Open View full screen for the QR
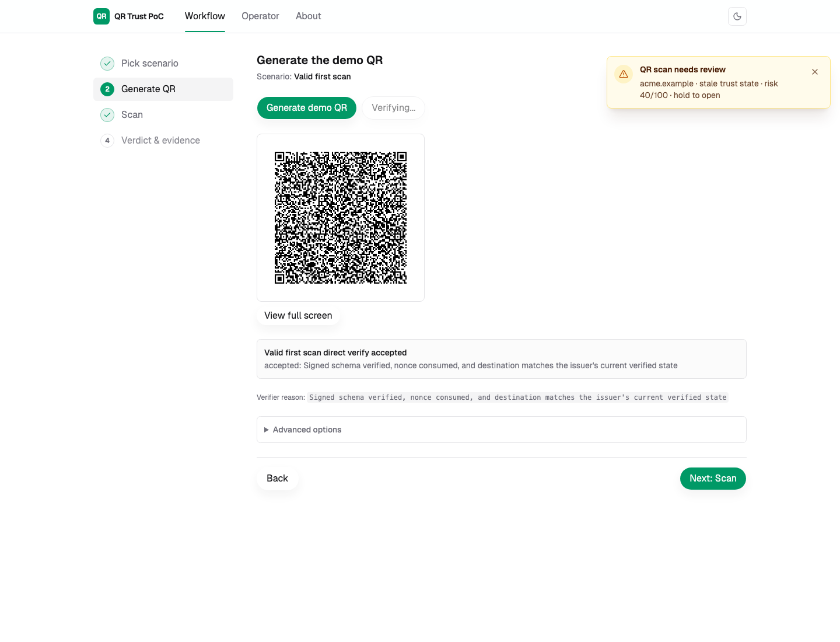Screen dimensions: 840x642 298,316
